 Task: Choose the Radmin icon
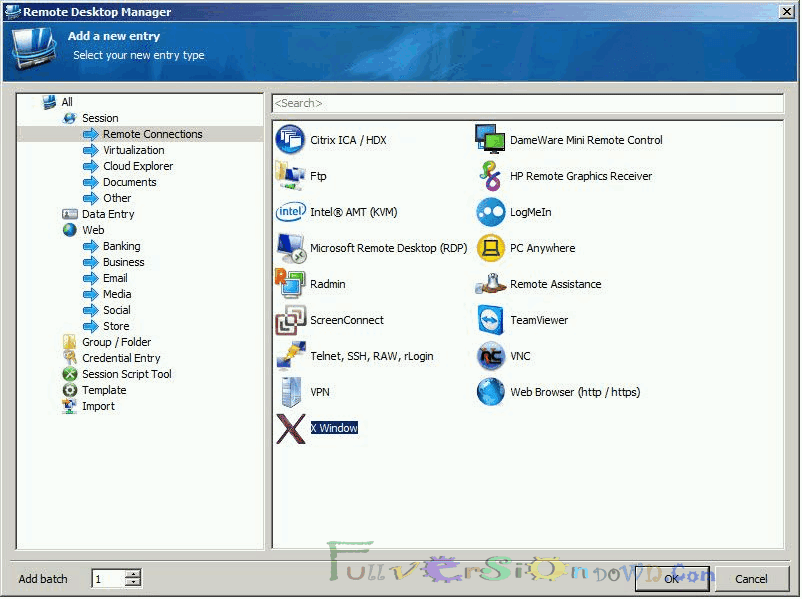pos(291,284)
